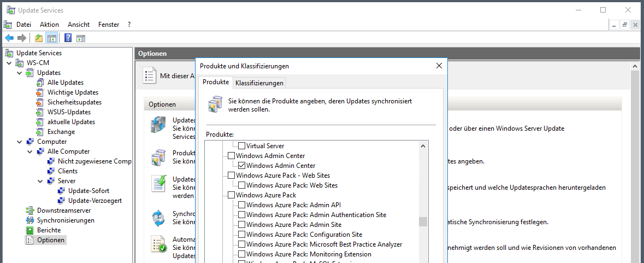
Task: Toggle the action pane toolbar icon
Action: click(x=81, y=38)
